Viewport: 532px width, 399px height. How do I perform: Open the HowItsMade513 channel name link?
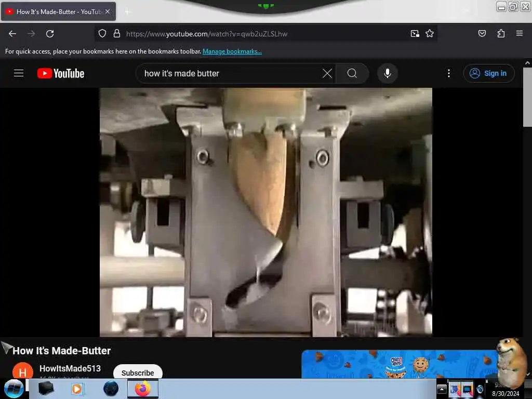point(70,368)
